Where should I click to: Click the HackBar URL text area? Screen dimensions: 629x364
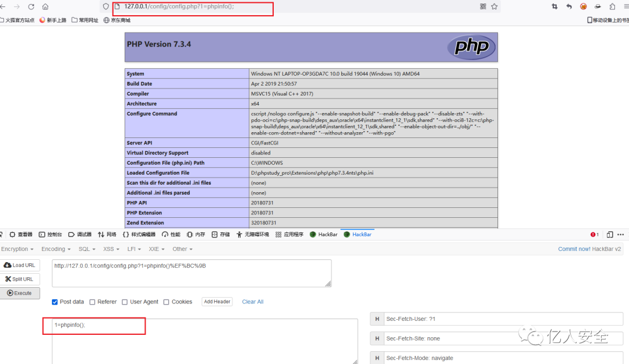point(192,273)
